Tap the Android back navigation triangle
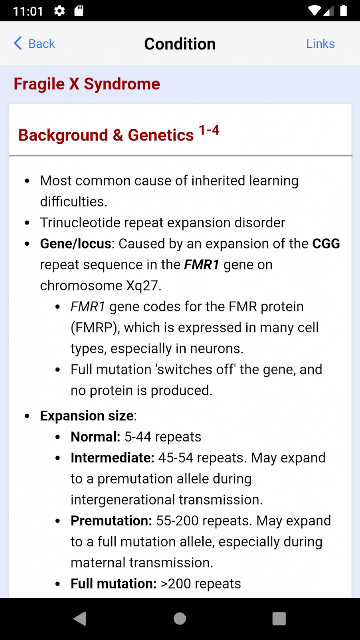The image size is (360, 640). pyautogui.click(x=80, y=619)
